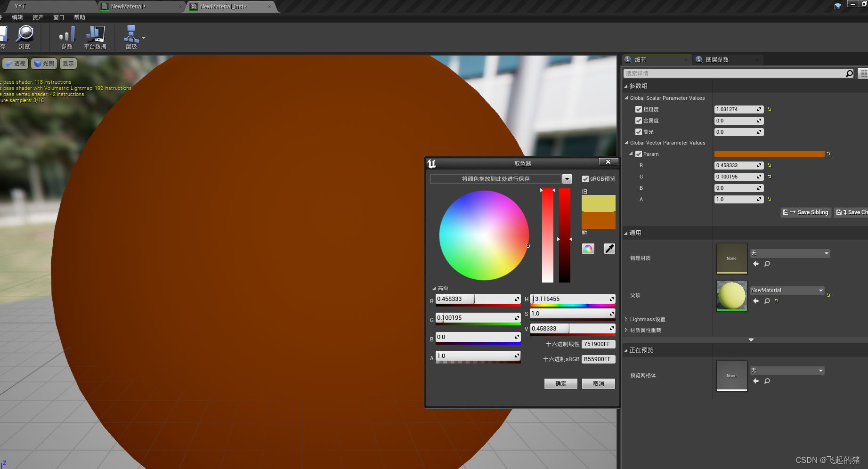Open the tutorial graduation cap icon
Screen dimensions: 868x469
tap(837, 6)
